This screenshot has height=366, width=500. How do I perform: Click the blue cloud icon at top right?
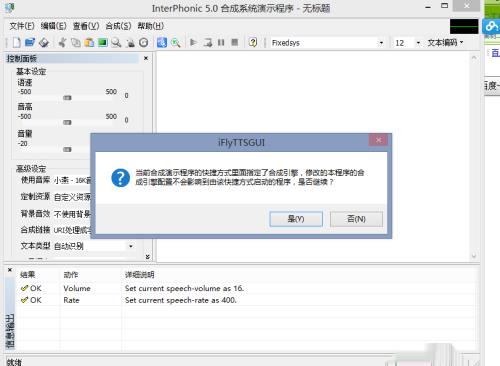[491, 27]
